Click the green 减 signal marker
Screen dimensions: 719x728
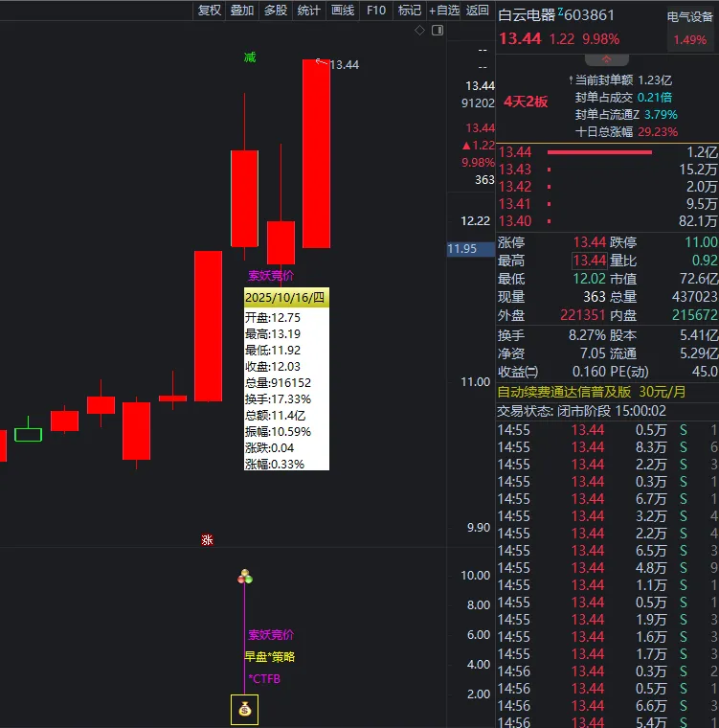[x=250, y=57]
